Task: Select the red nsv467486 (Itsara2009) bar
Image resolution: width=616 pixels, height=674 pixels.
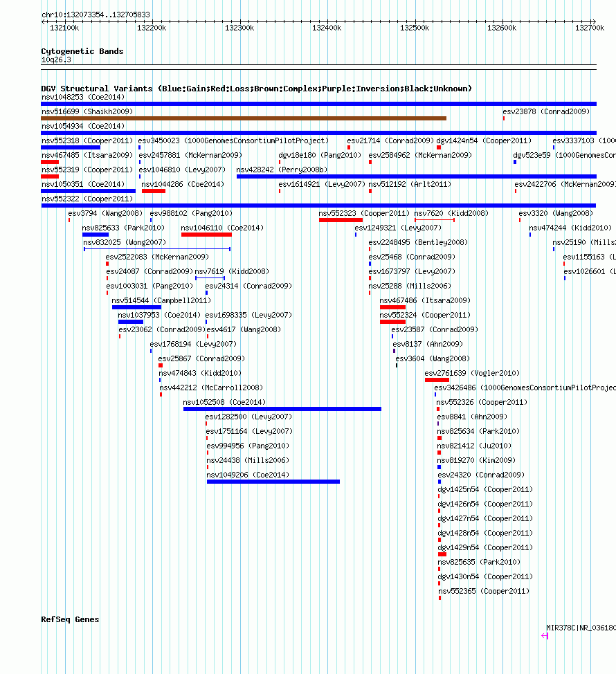Action: pyautogui.click(x=392, y=307)
